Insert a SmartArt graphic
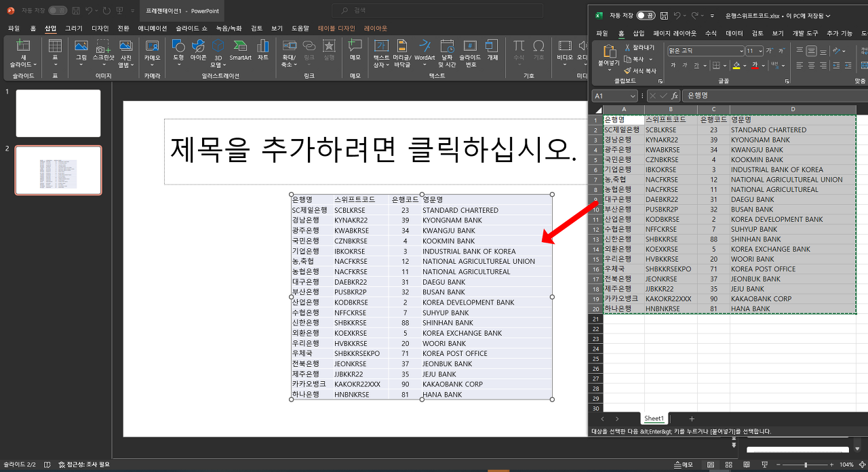868x472 pixels. [x=240, y=49]
